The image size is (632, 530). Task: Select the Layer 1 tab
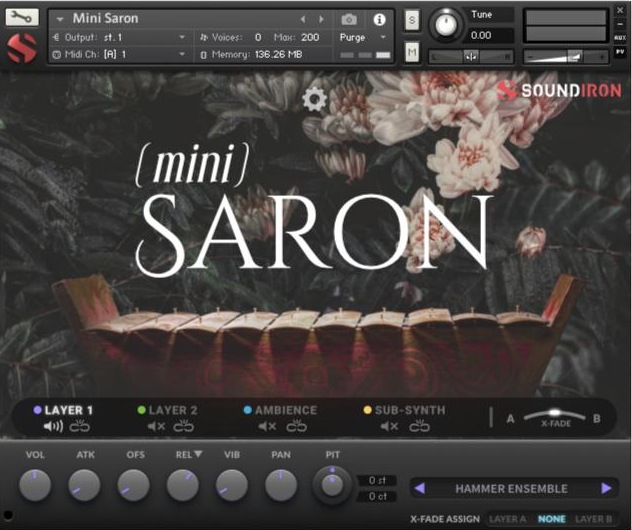pyautogui.click(x=69, y=410)
